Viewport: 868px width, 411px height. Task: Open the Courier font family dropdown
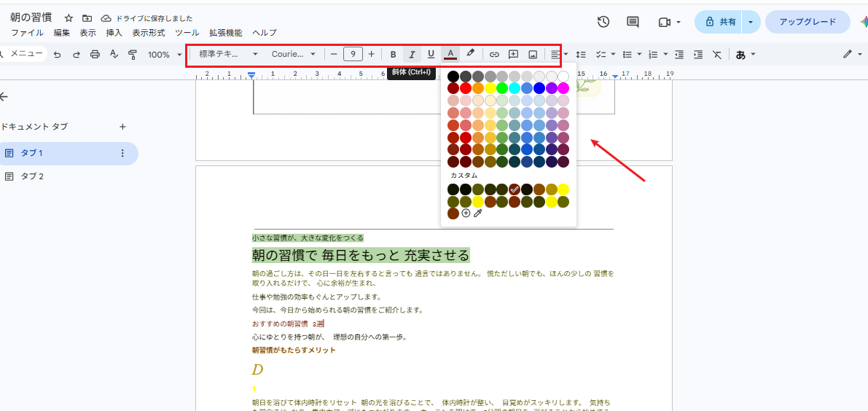(x=294, y=54)
